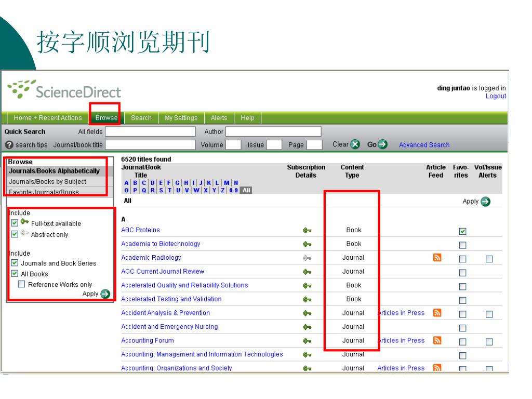Toggle the Abstract only checkbox
The image size is (532, 399).
[x=15, y=234]
